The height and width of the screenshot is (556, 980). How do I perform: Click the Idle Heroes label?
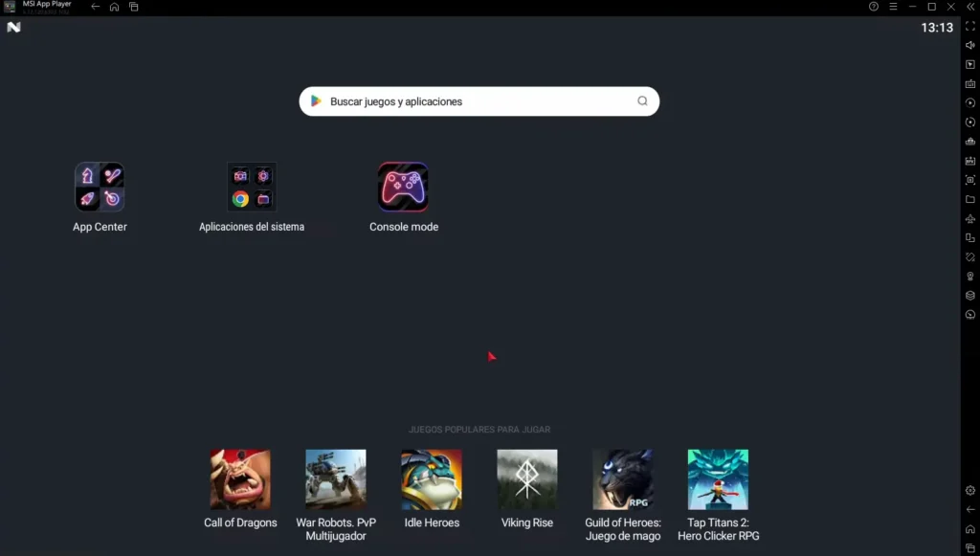(x=432, y=523)
